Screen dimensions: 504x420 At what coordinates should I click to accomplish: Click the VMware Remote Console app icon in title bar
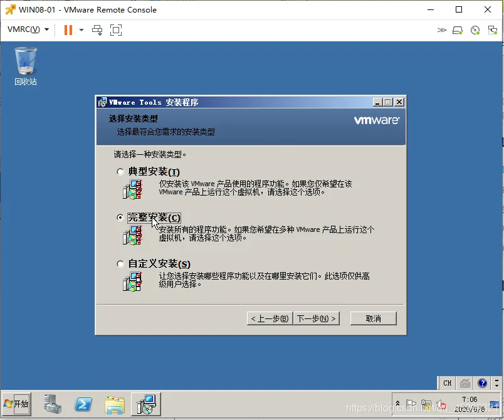pos(10,9)
